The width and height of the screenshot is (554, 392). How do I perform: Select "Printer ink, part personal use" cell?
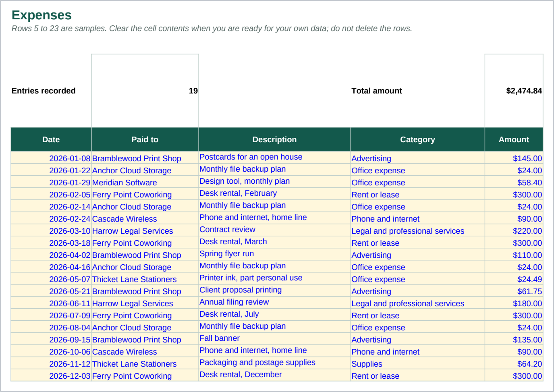275,278
